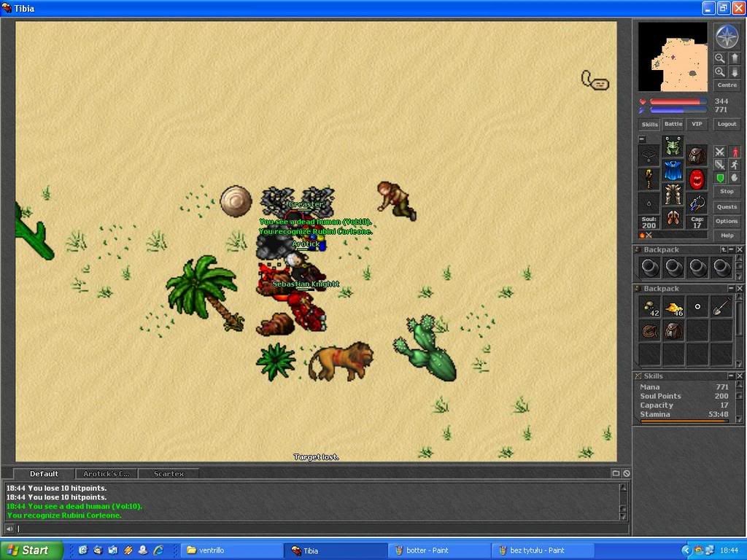Click the sandals in boots slot

pos(673,218)
